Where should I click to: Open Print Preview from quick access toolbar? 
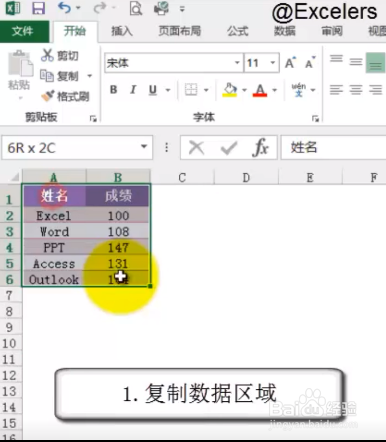coord(136,8)
